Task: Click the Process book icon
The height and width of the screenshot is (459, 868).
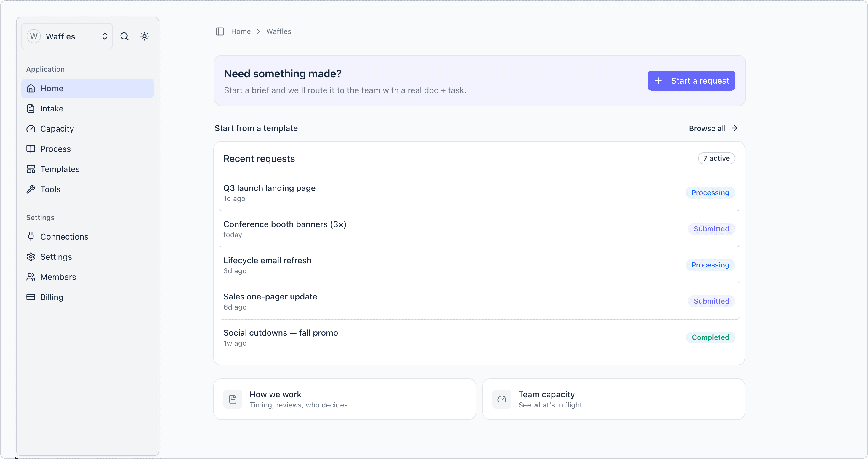Action: (31, 149)
